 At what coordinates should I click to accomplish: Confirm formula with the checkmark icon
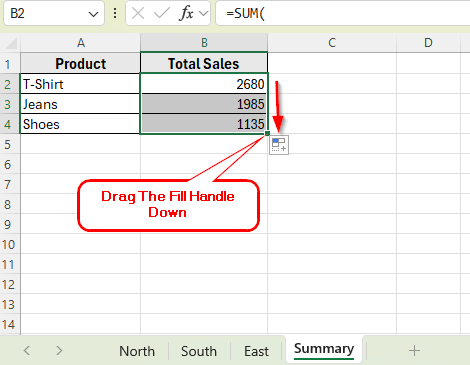pos(162,14)
